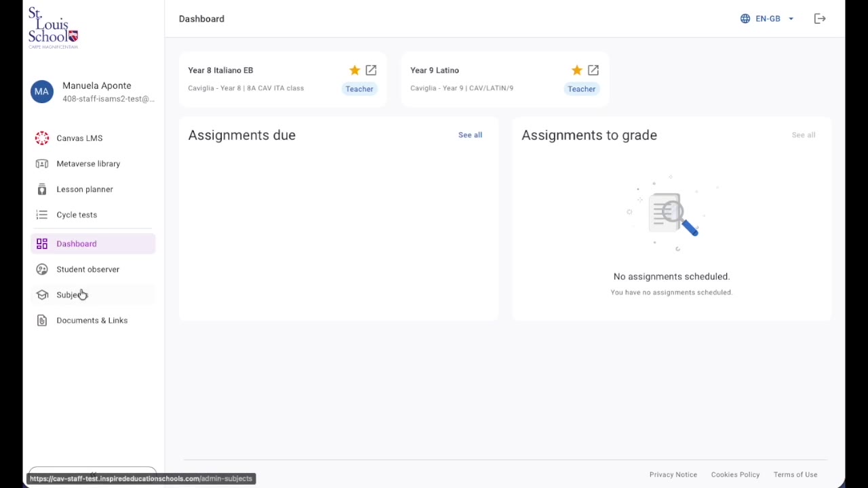The height and width of the screenshot is (488, 868).
Task: Click the MA user avatar
Action: pyautogui.click(x=42, y=91)
